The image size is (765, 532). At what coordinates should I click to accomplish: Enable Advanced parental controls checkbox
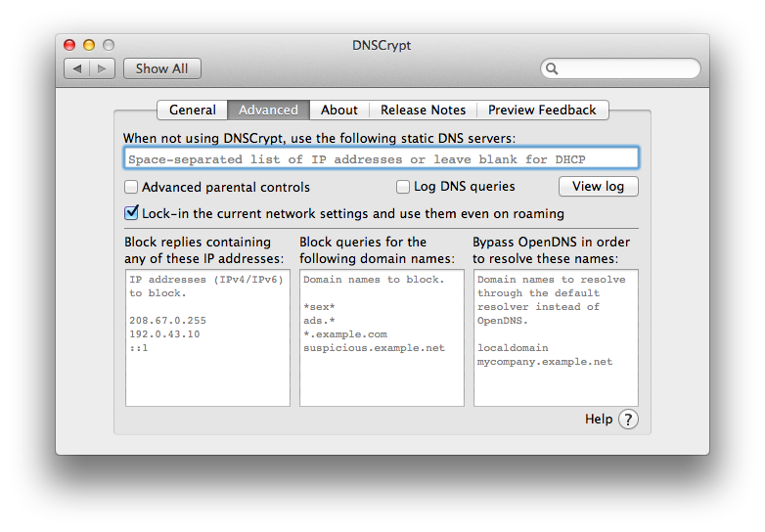coord(131,187)
